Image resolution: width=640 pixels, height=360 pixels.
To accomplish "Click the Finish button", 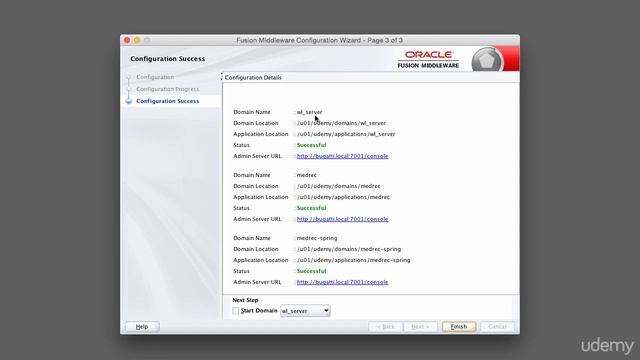I will click(x=459, y=327).
